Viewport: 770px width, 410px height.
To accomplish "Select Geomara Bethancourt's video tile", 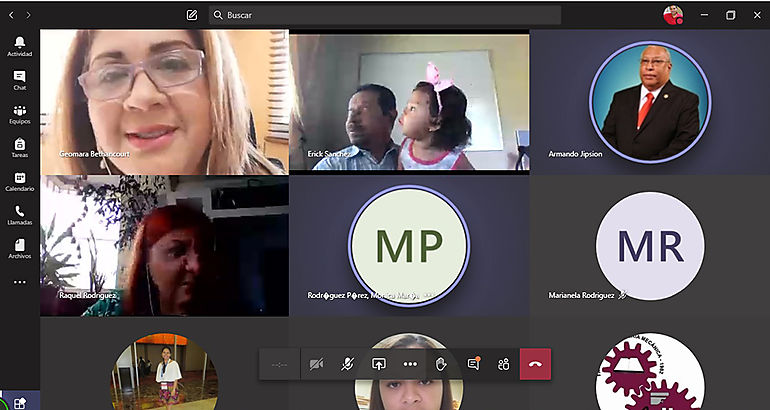I will point(165,102).
